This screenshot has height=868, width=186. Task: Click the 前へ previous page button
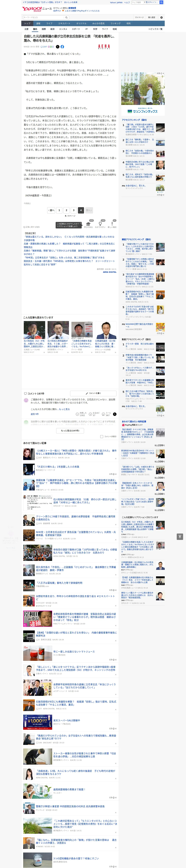(x=51, y=210)
